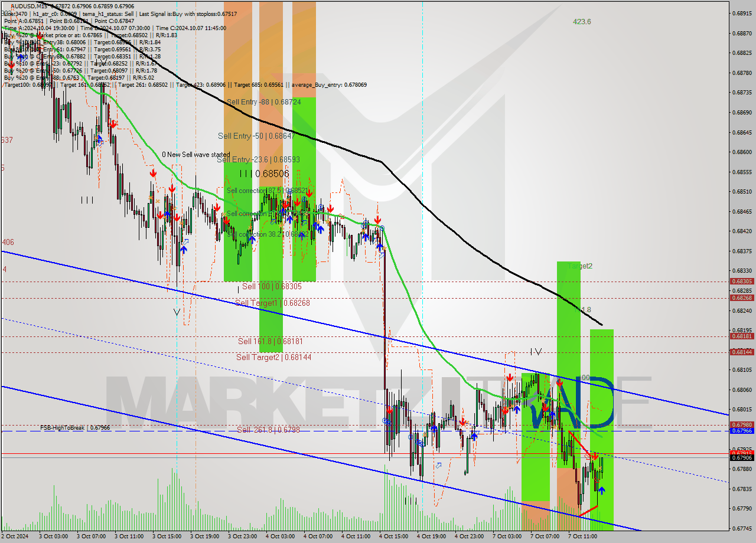Click the blue 0.67966 price tag on axis

742,431
